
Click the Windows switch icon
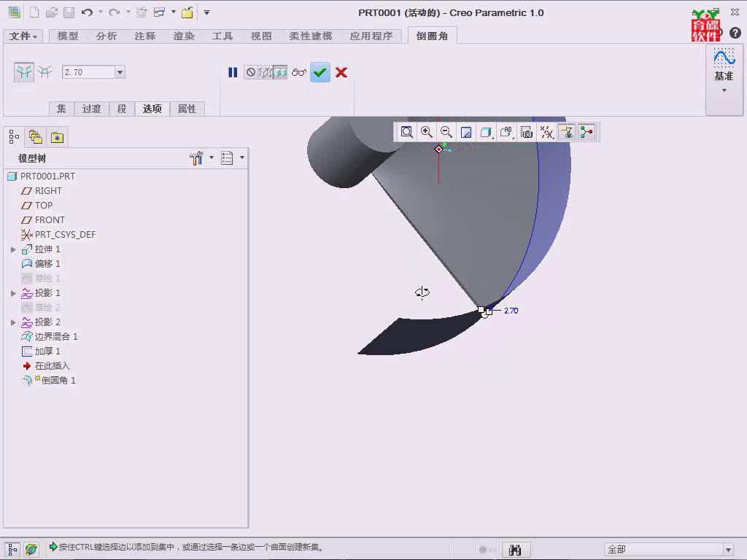159,12
